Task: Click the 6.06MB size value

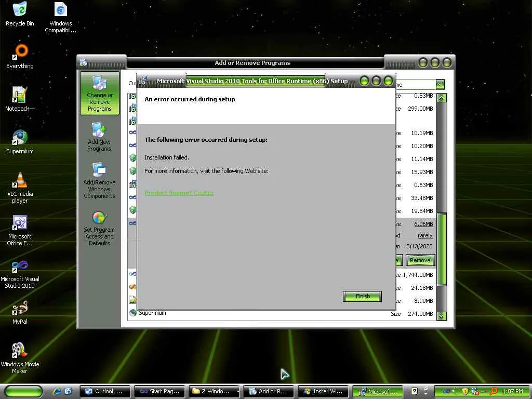Action: (423, 224)
